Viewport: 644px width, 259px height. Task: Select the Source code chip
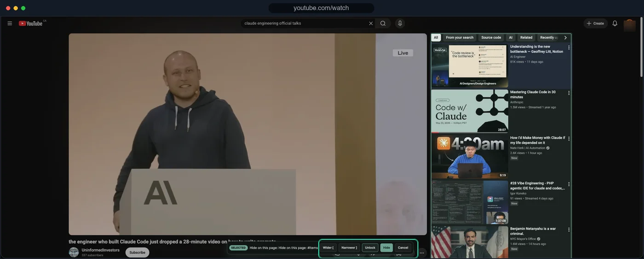pos(491,38)
